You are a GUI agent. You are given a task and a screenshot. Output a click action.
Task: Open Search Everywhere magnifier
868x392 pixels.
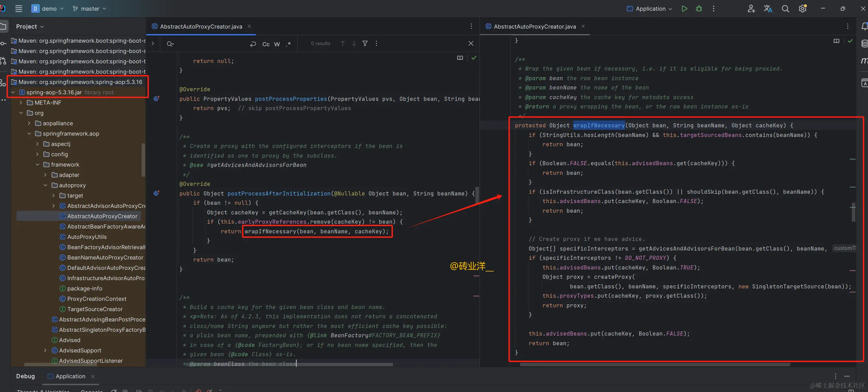click(785, 9)
